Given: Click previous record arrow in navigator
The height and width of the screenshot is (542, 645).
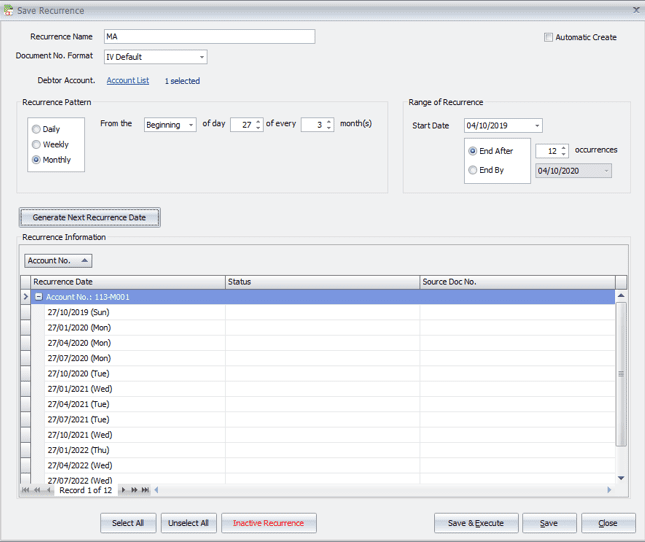Looking at the screenshot, I should tap(48, 490).
